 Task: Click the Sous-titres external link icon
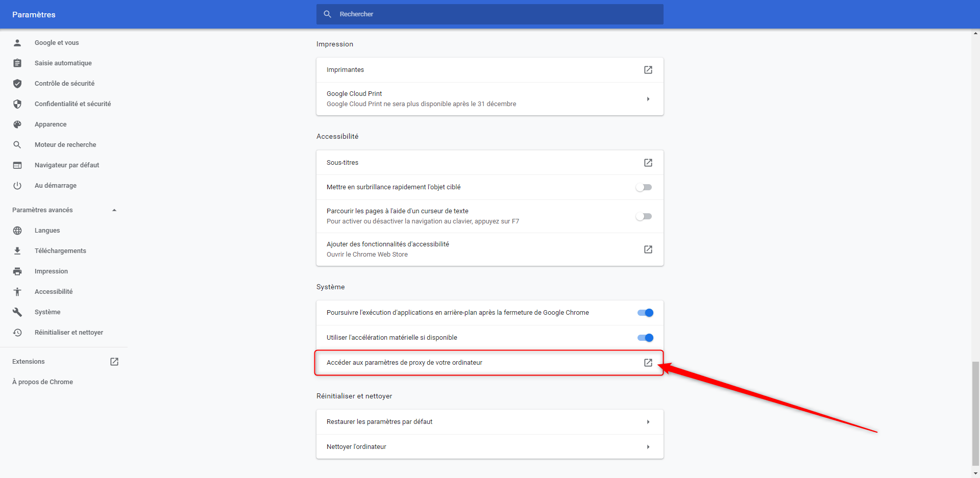tap(648, 163)
